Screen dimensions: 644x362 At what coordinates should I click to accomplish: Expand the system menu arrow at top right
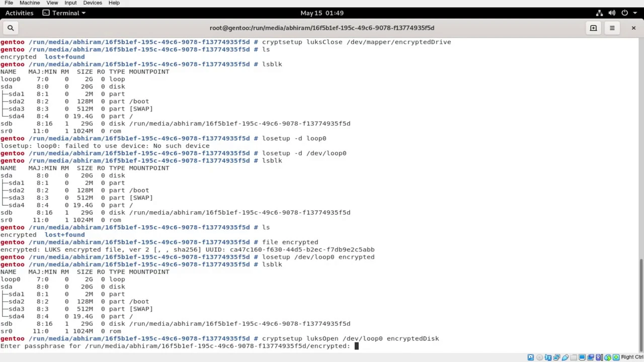[x=634, y=13]
